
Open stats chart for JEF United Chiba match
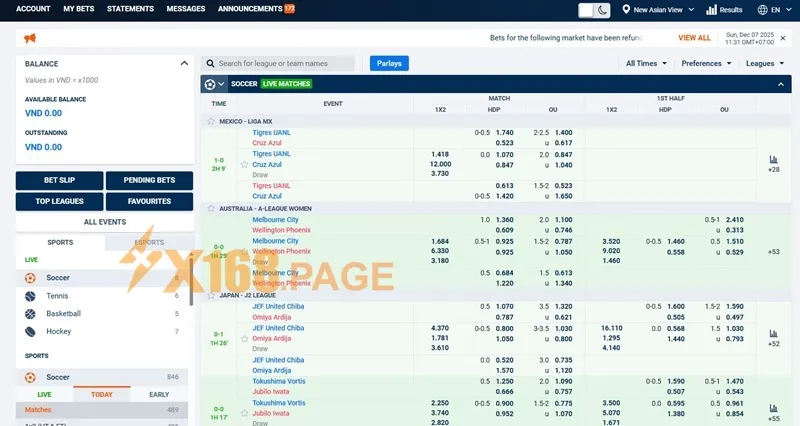pyautogui.click(x=773, y=334)
